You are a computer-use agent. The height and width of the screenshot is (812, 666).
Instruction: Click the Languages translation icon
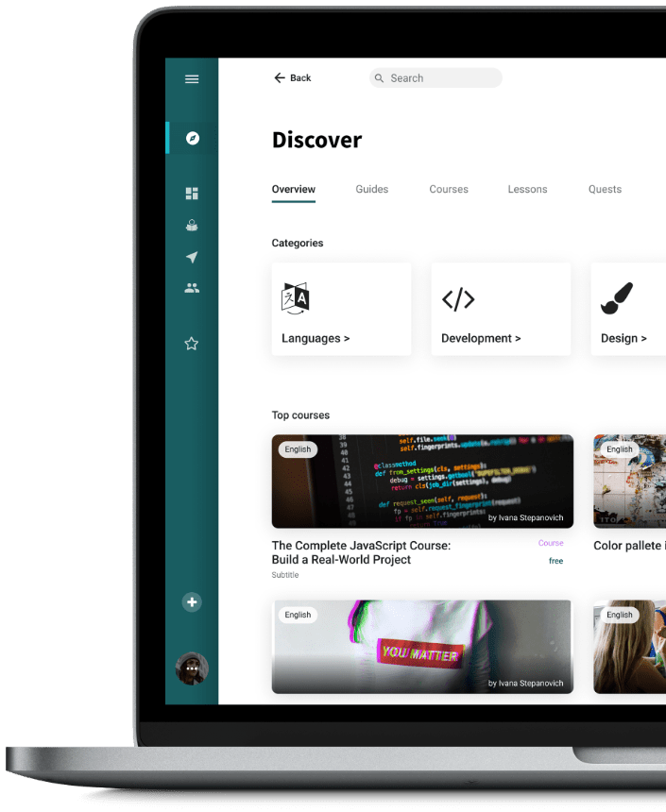coord(295,298)
